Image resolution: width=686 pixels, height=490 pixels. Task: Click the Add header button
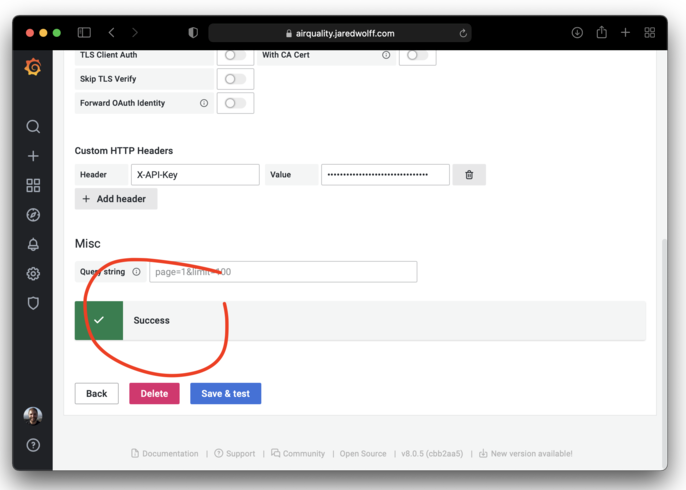coord(115,199)
